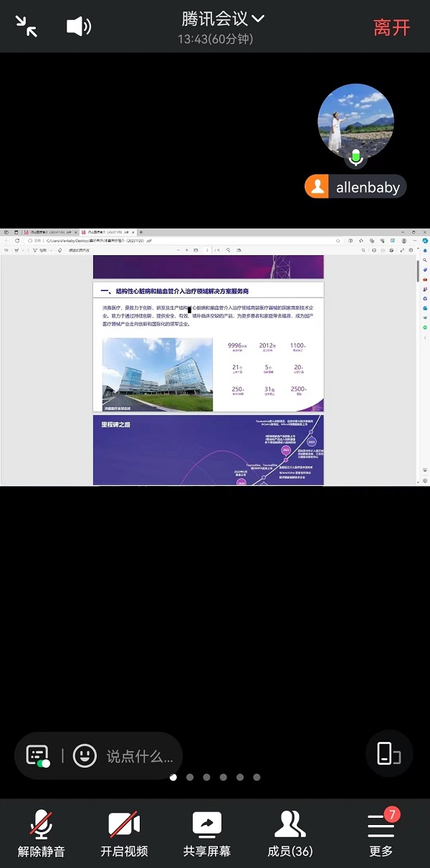This screenshot has height=868, width=430.
Task: Toggle the live captions switch icon
Action: coord(37,755)
